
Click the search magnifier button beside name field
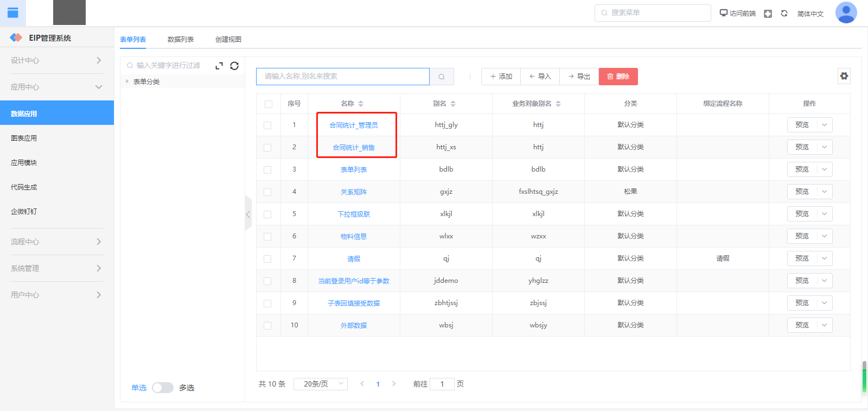tap(442, 77)
